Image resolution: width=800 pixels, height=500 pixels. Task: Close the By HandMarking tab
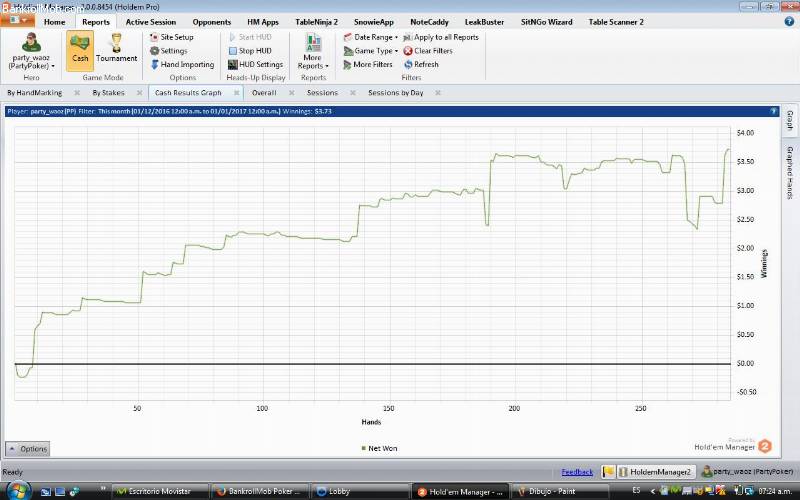(77, 92)
